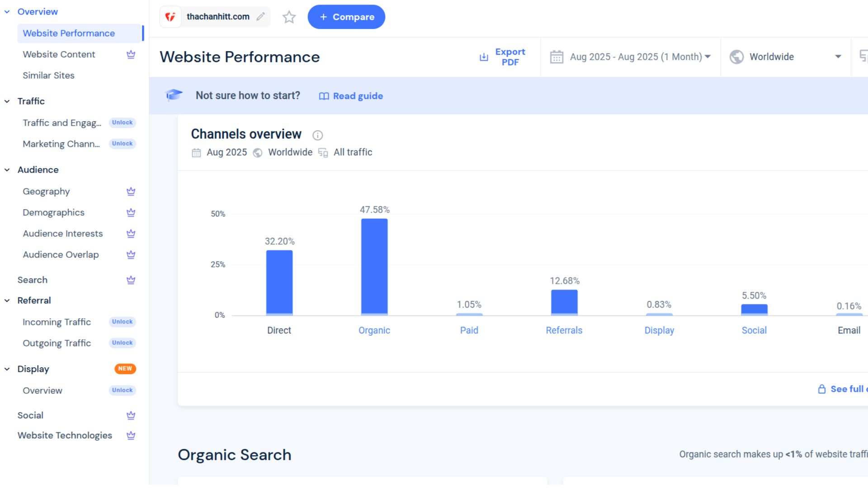Viewport: 868px width, 488px height.
Task: Click the crown icon beside Search
Action: click(x=131, y=280)
